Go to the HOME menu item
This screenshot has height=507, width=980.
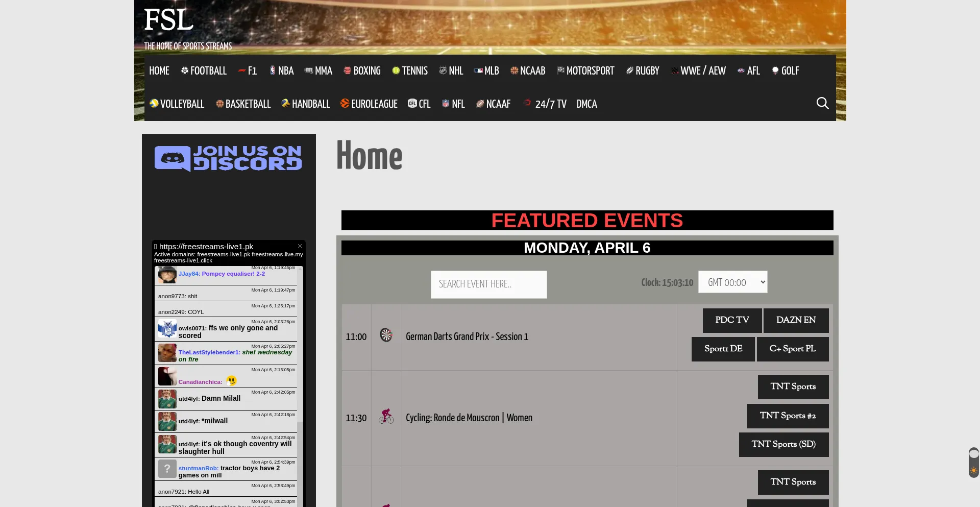point(159,71)
